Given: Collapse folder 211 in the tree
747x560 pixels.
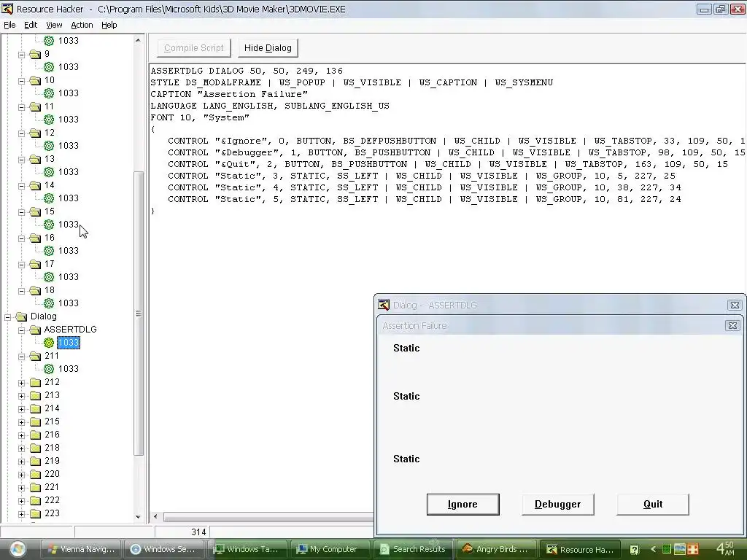Looking at the screenshot, I should (x=21, y=356).
